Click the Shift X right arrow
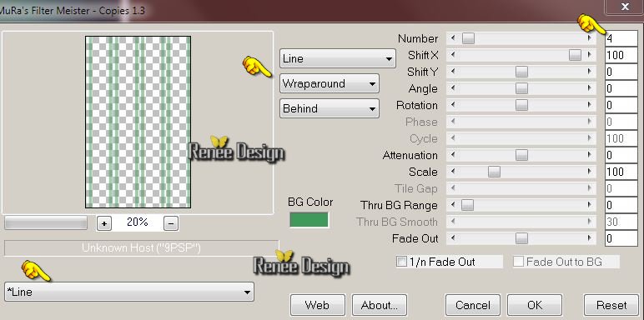 pos(591,55)
